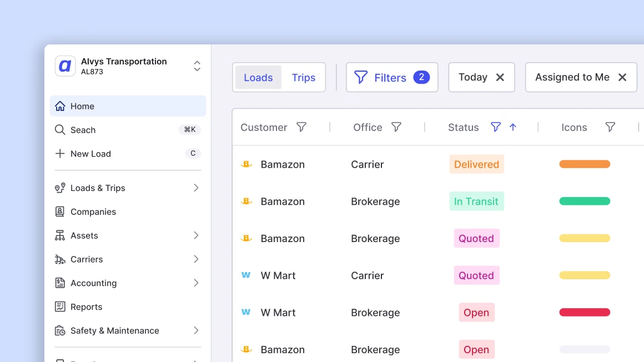Click the Delivered status badge

coord(476,164)
